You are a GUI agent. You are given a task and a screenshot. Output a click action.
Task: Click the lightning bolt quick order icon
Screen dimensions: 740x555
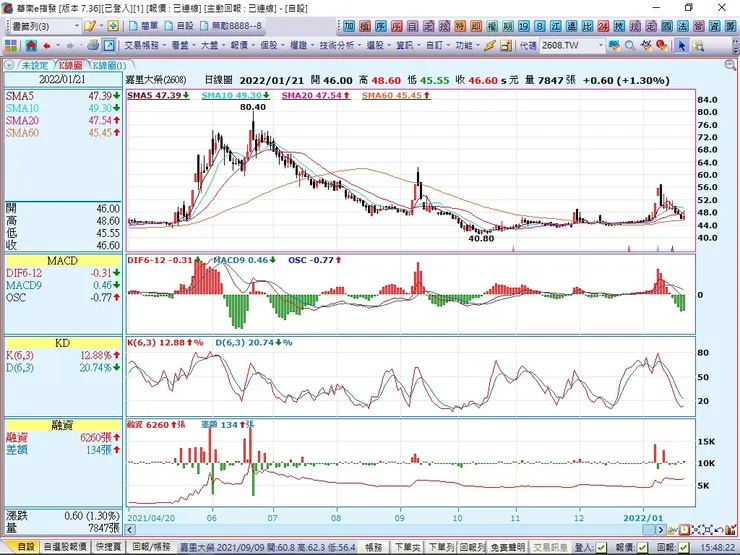[490, 46]
